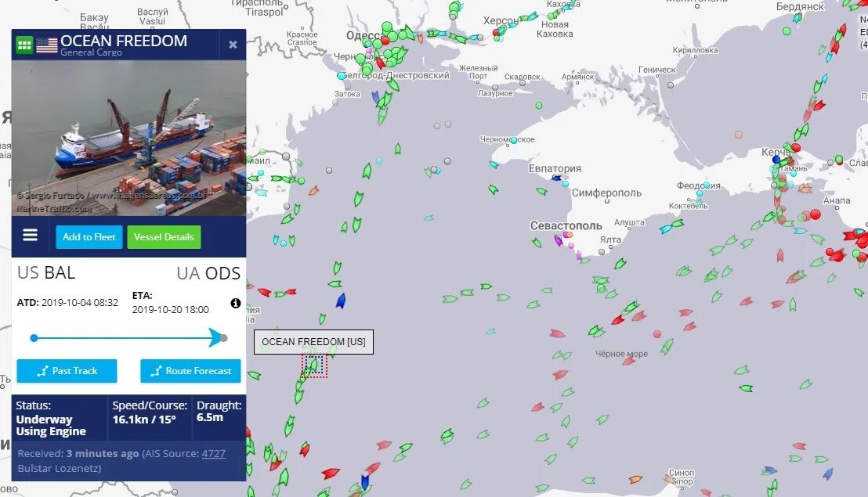Close the OCEAN FREEDOM info panel
The width and height of the screenshot is (868, 497).
coord(233,45)
